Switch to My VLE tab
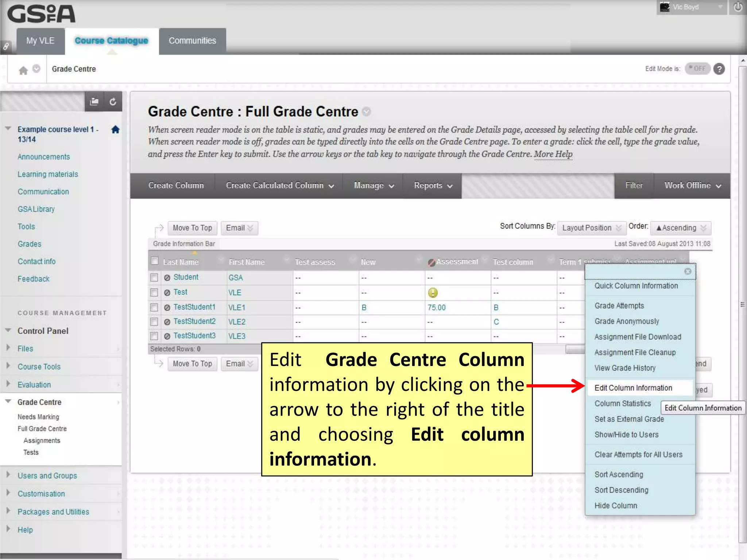 (x=40, y=41)
